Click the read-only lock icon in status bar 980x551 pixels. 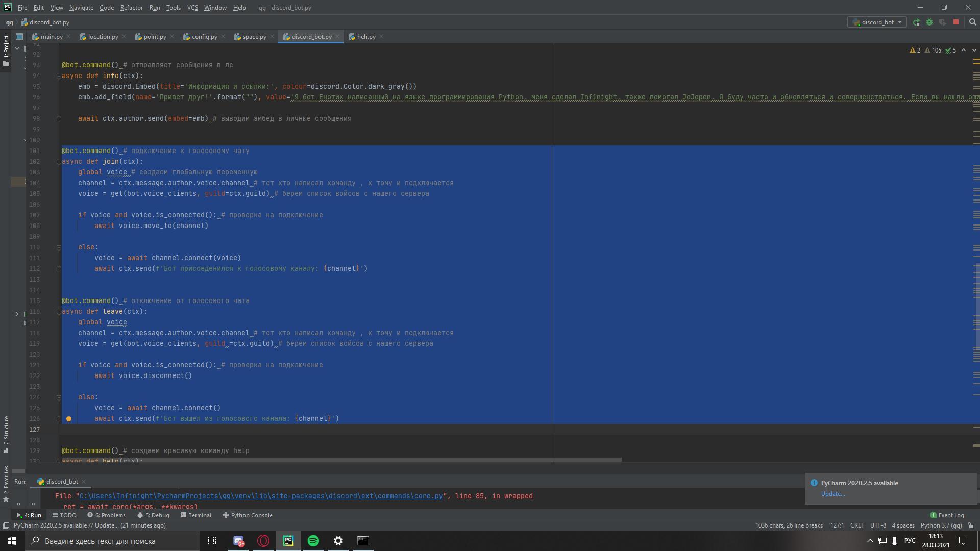971,525
